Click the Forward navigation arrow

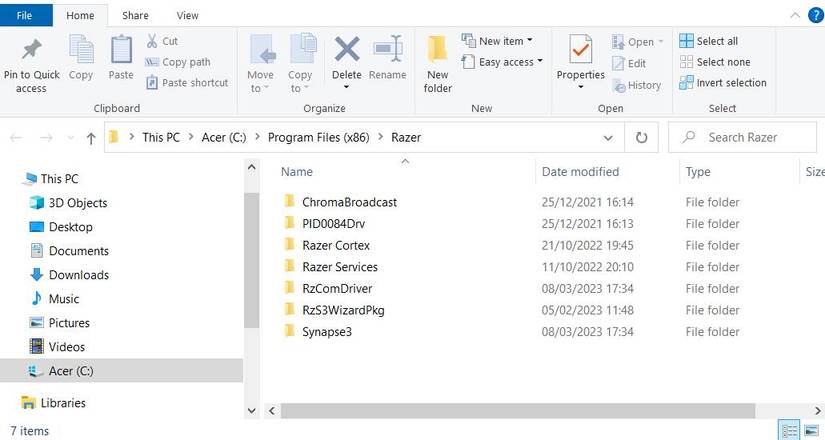click(x=46, y=138)
